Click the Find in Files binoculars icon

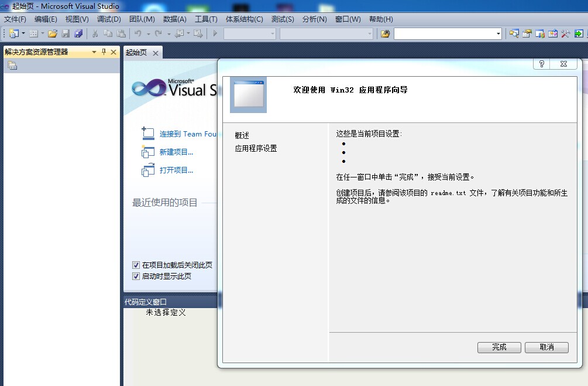pos(385,34)
